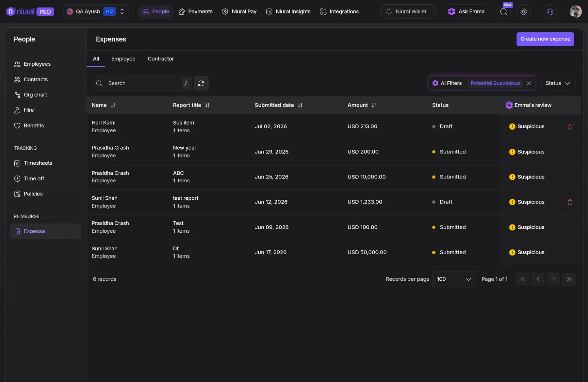
Task: Click Suspicious warning icon on test report row
Action: point(512,202)
